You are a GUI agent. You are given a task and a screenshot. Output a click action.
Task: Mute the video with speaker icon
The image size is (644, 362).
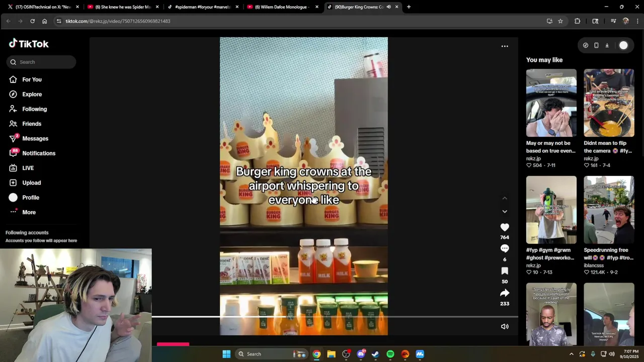pyautogui.click(x=505, y=326)
